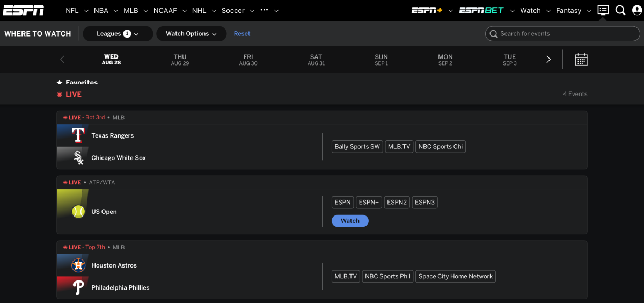644x303 pixels.
Task: Select MLB.TV for Rangers vs White Sox
Action: click(x=399, y=147)
